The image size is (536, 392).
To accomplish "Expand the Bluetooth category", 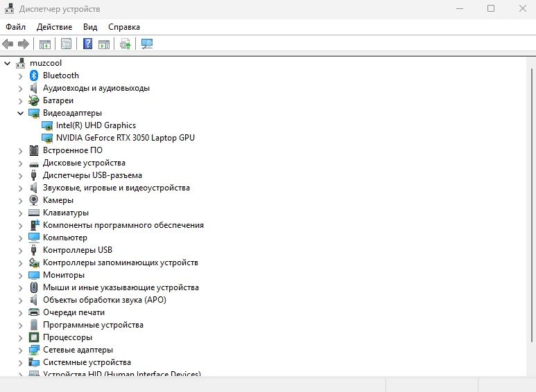I will click(x=21, y=75).
